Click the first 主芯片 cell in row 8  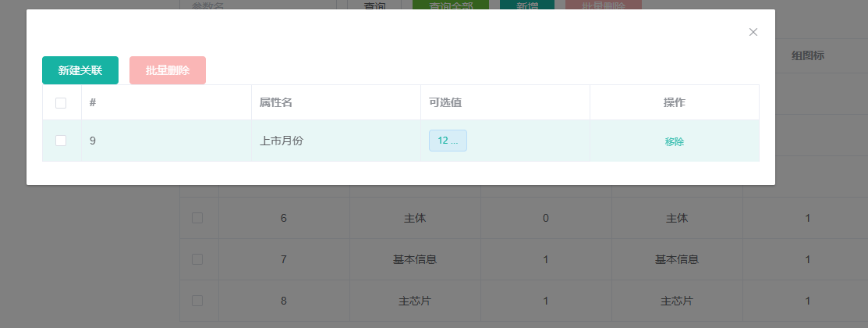(x=415, y=301)
